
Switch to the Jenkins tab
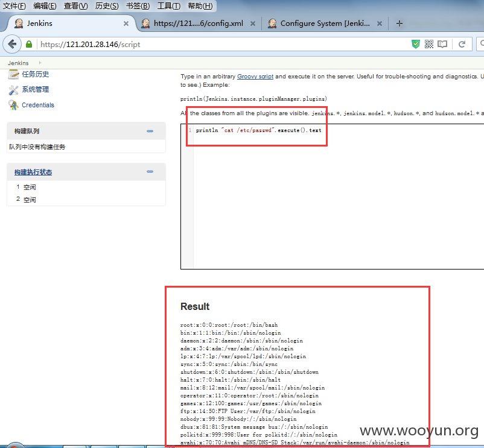(71, 24)
